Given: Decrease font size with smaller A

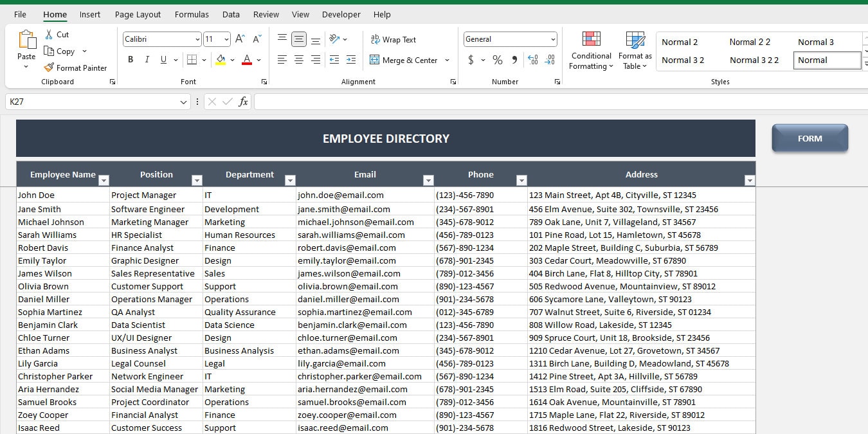Looking at the screenshot, I should click(257, 39).
